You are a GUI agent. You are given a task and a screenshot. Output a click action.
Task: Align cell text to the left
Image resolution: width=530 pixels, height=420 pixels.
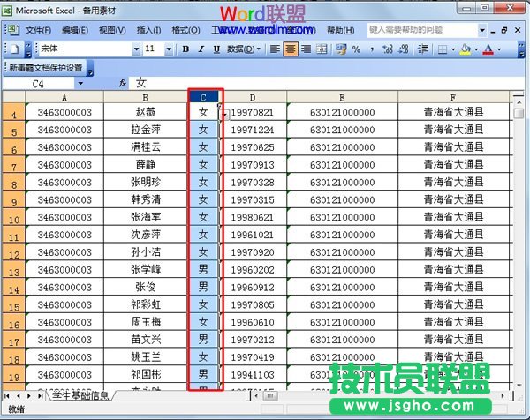276,49
